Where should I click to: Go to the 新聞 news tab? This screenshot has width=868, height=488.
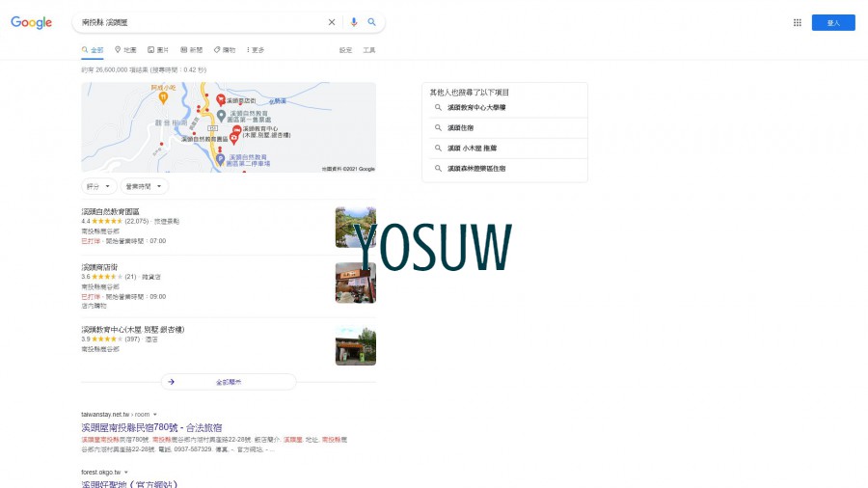[191, 50]
